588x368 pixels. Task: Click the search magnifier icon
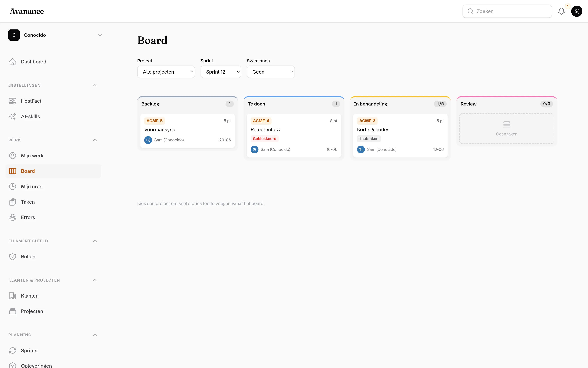point(470,11)
